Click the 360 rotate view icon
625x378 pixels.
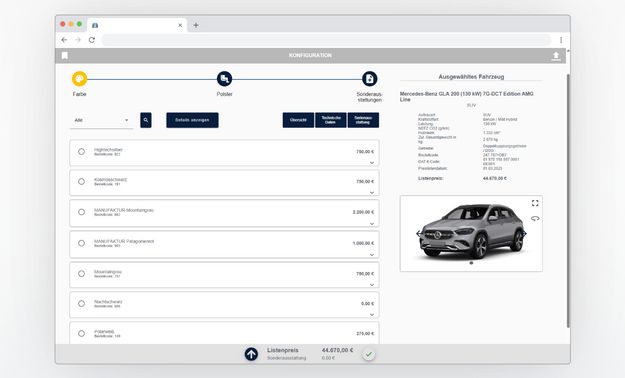pos(535,219)
